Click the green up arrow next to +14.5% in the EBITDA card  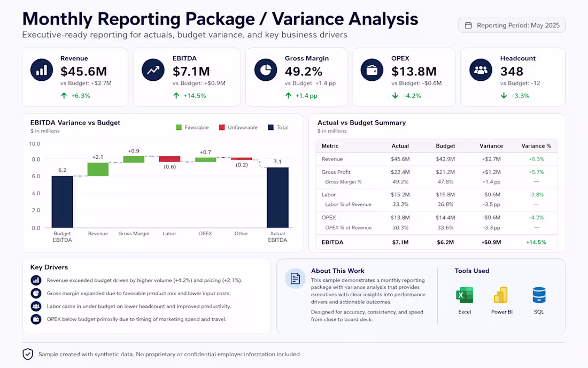click(x=176, y=96)
